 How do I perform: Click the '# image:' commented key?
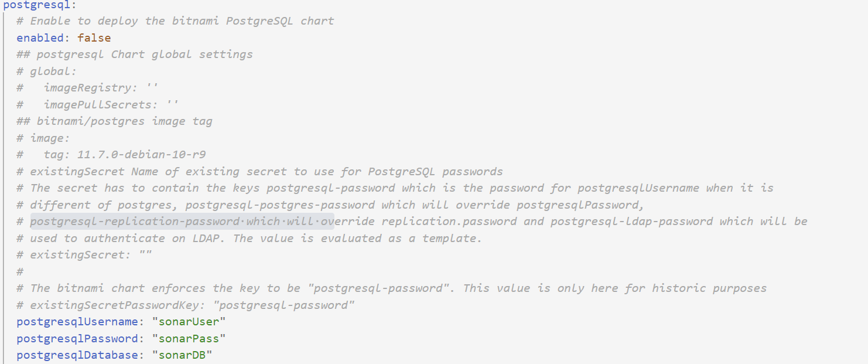pyautogui.click(x=43, y=138)
